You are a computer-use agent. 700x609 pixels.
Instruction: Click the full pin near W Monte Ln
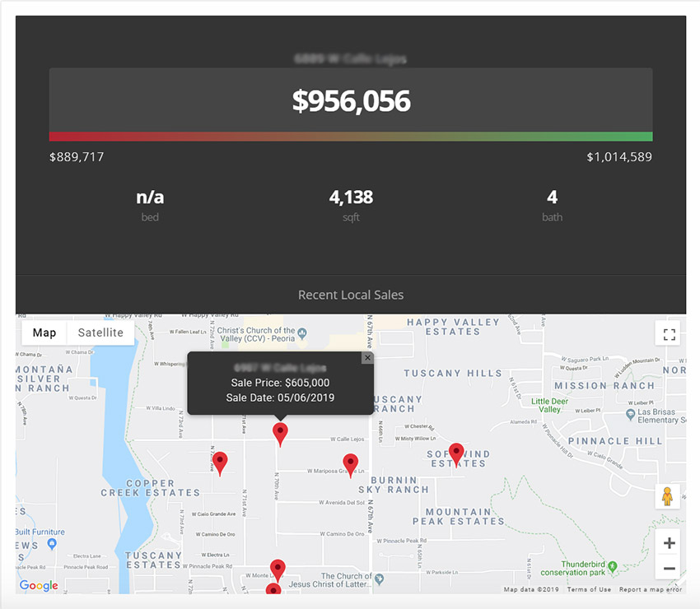(x=278, y=569)
